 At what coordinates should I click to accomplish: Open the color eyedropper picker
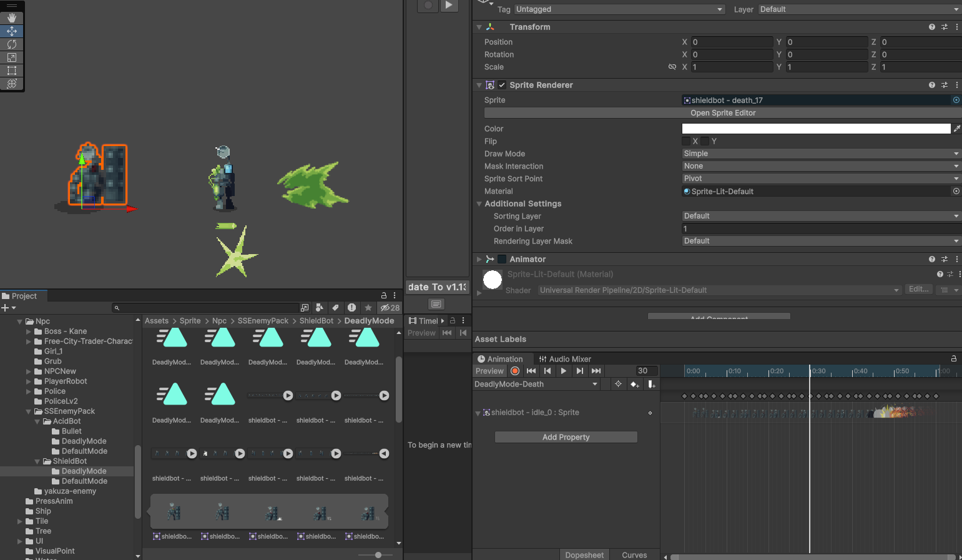click(x=956, y=129)
